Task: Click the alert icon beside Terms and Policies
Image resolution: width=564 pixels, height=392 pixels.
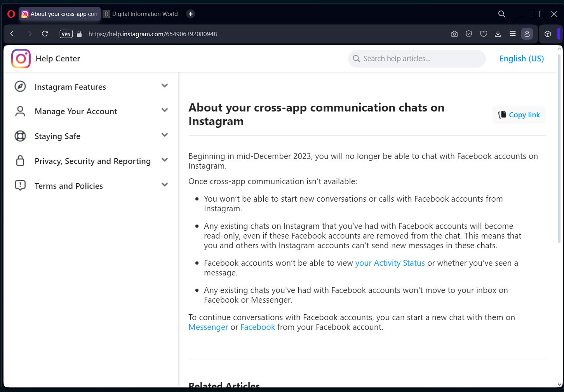Action: click(20, 185)
